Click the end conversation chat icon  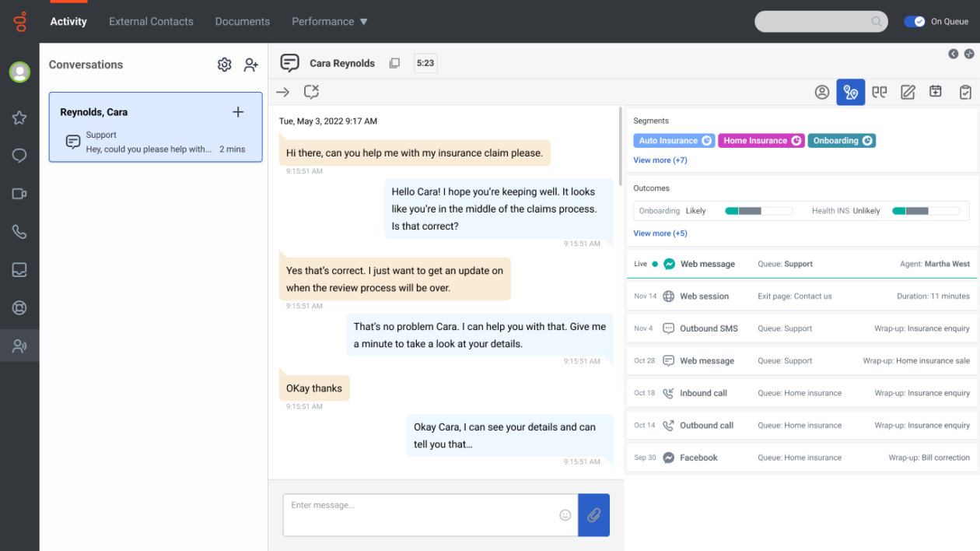click(311, 92)
